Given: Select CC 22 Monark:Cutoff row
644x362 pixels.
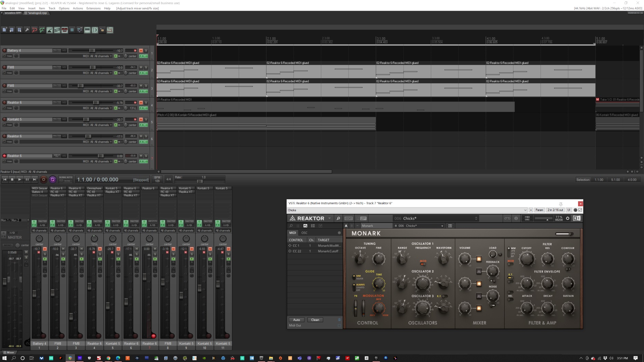Looking at the screenshot, I should 314,251.
